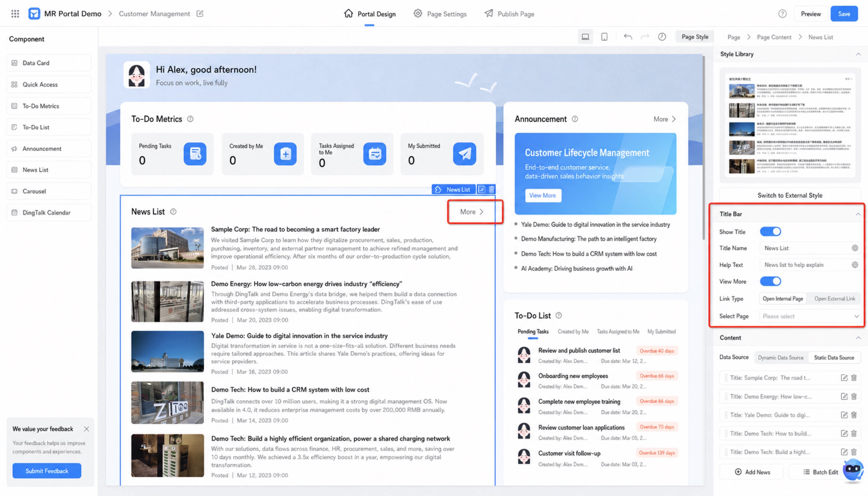Switch to Dynamic Data Source tab
Viewport: 868px width, 496px height.
(781, 357)
